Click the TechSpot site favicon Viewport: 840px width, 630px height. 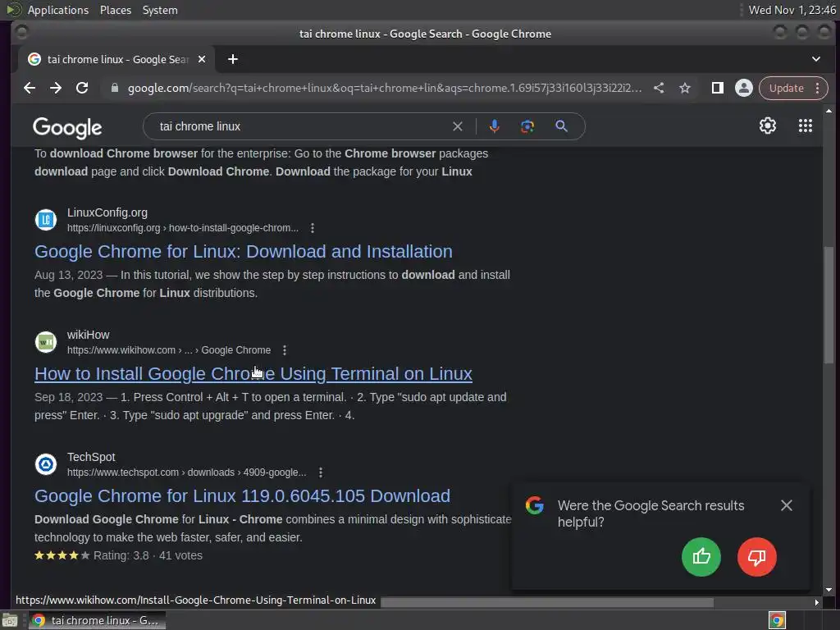(x=46, y=464)
